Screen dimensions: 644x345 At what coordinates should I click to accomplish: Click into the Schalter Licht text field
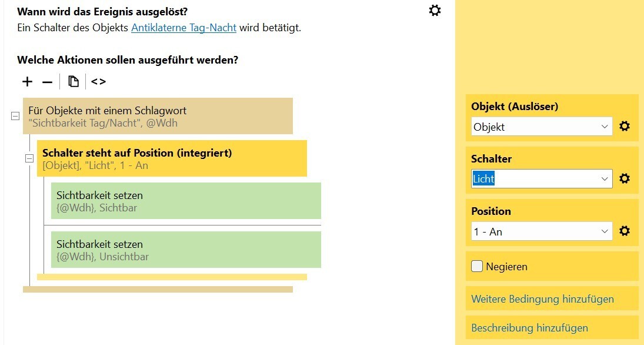pyautogui.click(x=534, y=179)
